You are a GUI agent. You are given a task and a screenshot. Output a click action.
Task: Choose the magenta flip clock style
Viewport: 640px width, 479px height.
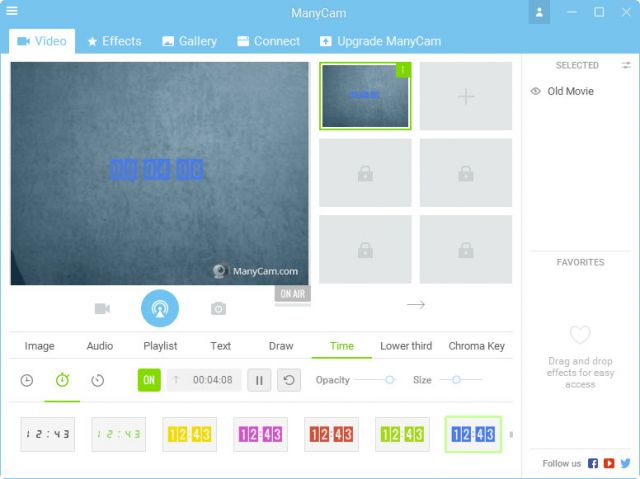click(260, 434)
